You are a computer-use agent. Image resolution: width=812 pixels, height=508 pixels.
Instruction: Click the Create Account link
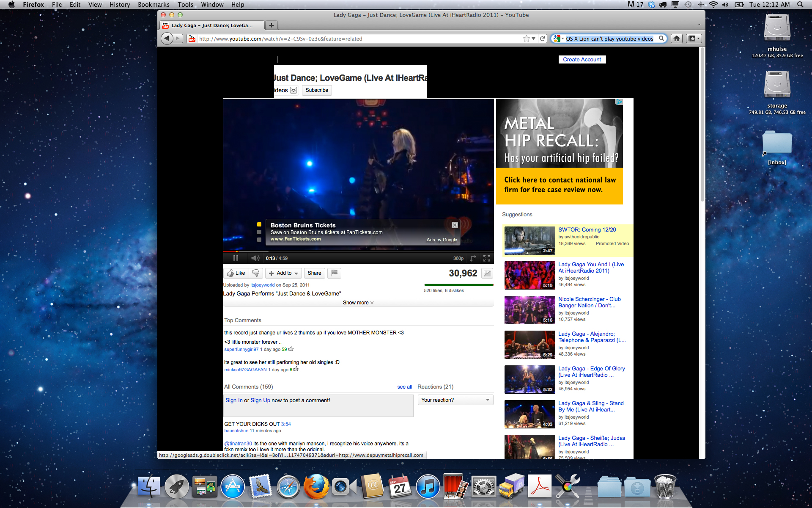point(582,60)
